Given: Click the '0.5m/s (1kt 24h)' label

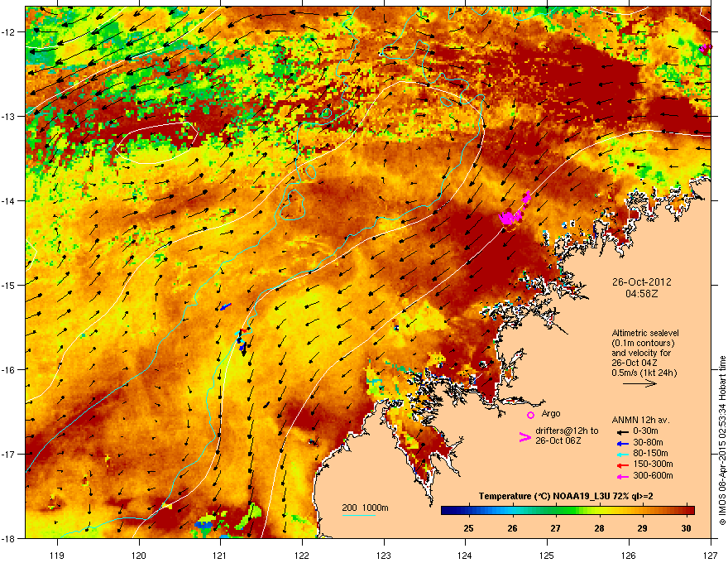Looking at the screenshot, I should [644, 373].
